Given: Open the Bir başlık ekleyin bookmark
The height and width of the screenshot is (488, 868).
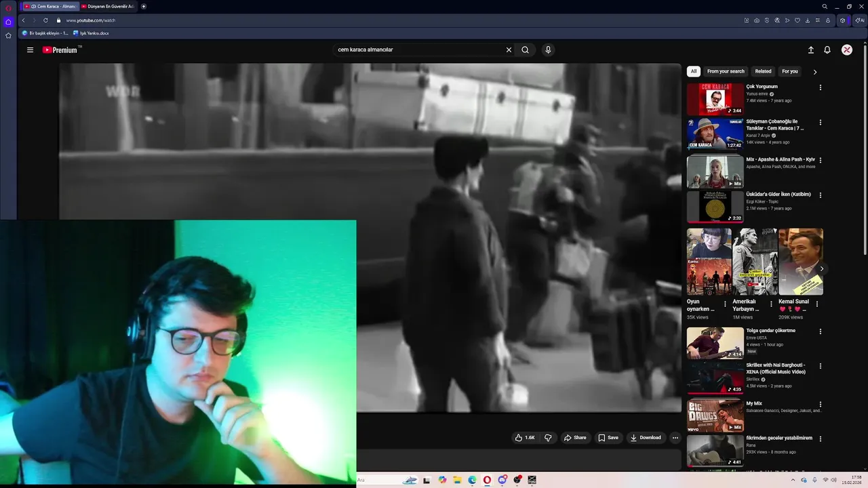Looking at the screenshot, I should (45, 33).
